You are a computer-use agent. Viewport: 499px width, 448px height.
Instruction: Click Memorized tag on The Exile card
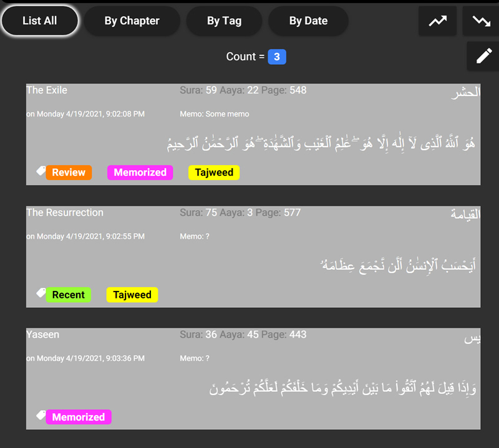click(140, 173)
